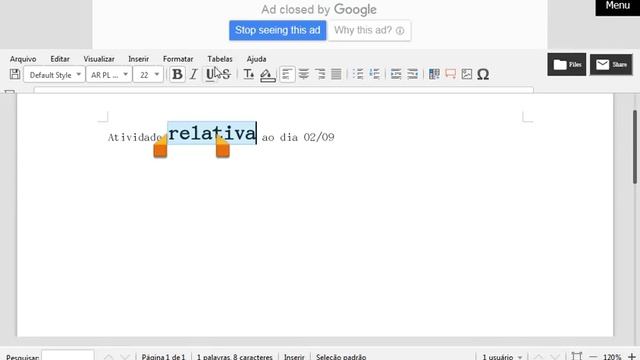
Task: Toggle Bold formatting
Action: coord(177,74)
